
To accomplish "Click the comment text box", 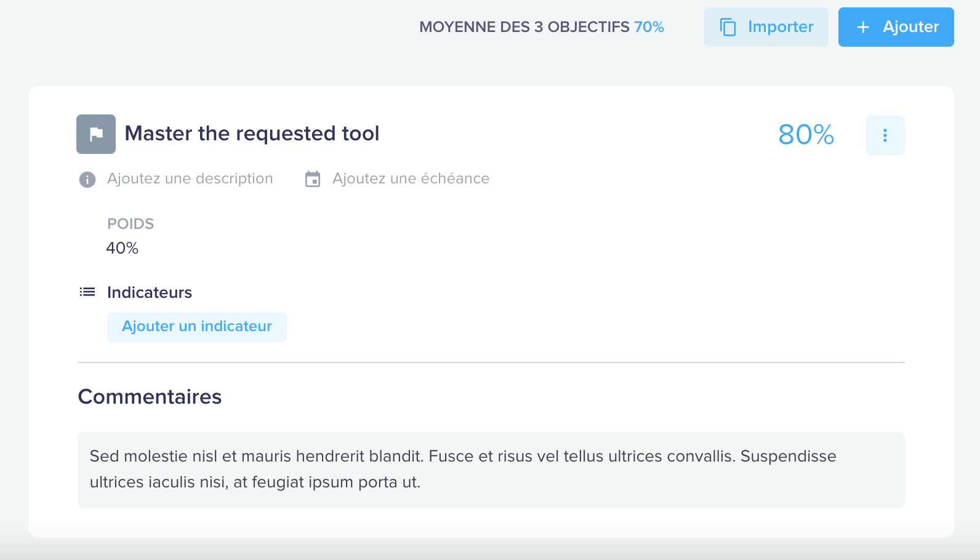I will point(491,470).
